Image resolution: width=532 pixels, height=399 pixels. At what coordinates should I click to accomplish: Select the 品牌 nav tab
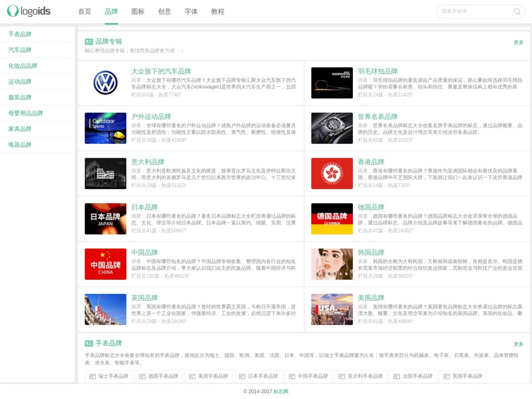pos(111,12)
